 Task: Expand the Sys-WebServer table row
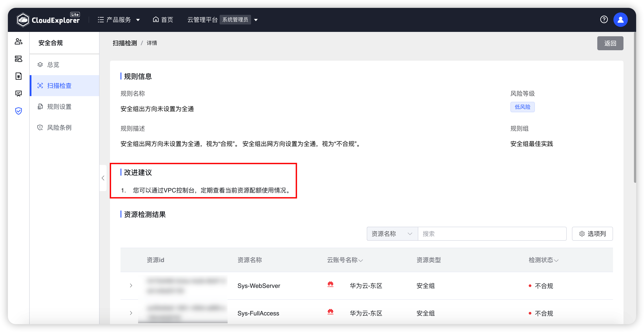[131, 285]
